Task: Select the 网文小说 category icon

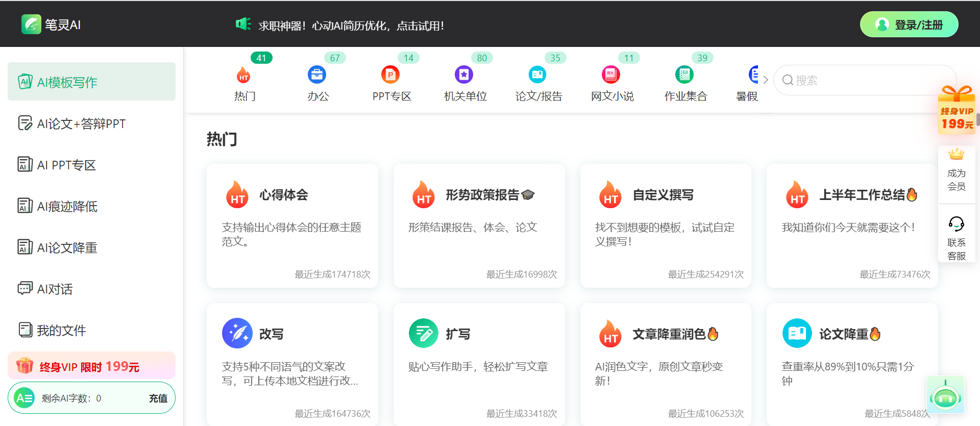Action: (611, 74)
